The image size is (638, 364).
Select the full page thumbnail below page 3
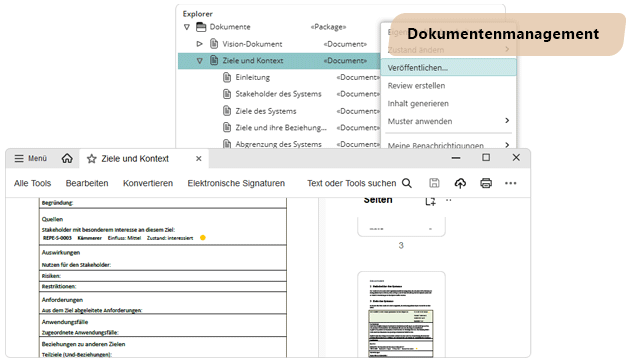tap(401, 315)
